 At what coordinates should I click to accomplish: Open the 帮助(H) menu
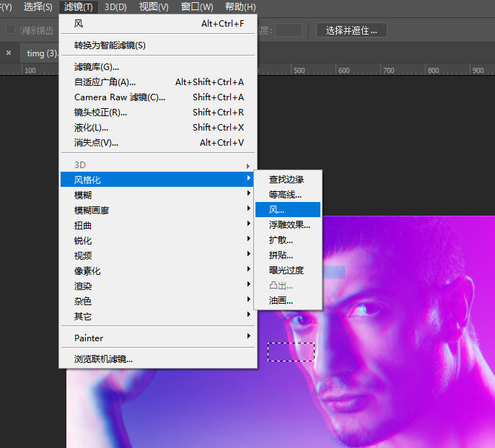pos(240,6)
